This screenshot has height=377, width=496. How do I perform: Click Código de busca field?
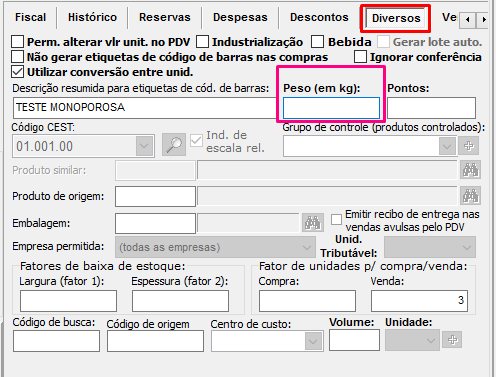[x=56, y=341]
